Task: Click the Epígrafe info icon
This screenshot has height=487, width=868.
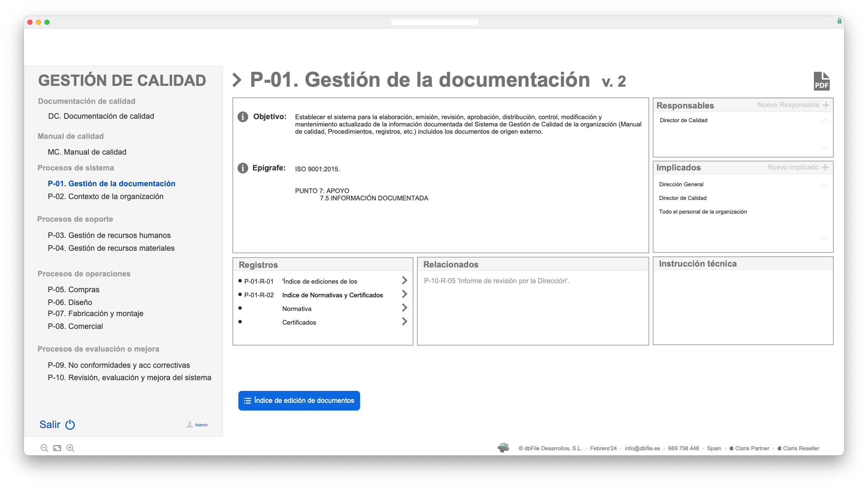Action: [x=243, y=168]
